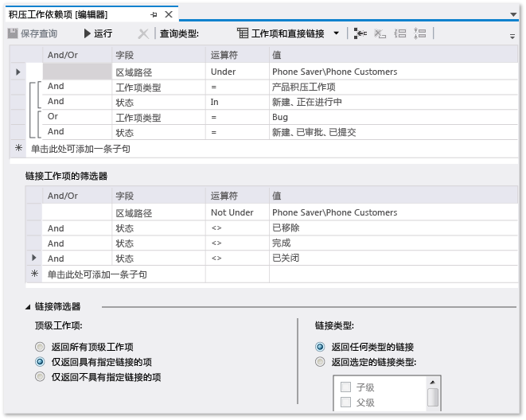The image size is (526, 420).
Task: Click the 状态 field in the In row
Action: (158, 103)
